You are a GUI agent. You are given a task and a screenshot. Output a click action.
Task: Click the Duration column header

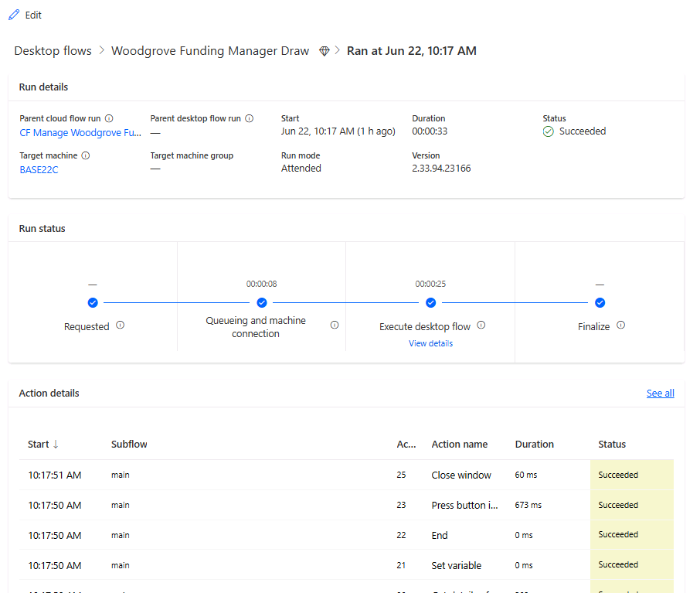click(534, 445)
